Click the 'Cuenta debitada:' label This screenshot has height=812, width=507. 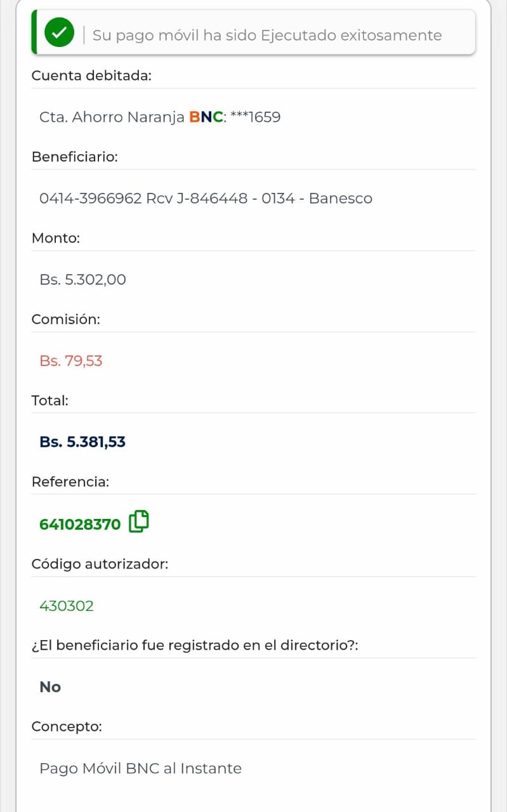(x=91, y=75)
